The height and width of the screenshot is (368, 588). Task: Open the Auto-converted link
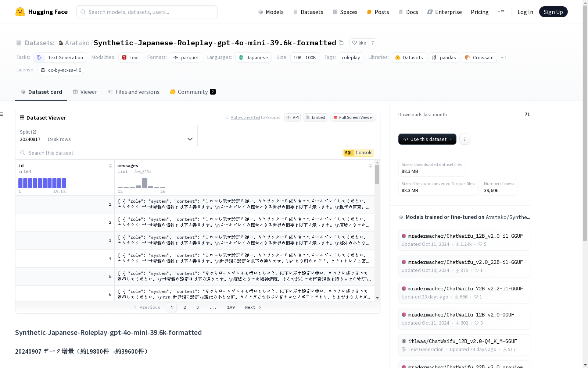245,117
